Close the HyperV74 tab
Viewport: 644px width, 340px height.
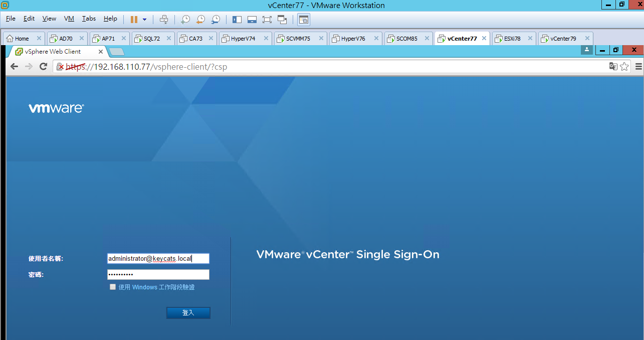point(266,39)
